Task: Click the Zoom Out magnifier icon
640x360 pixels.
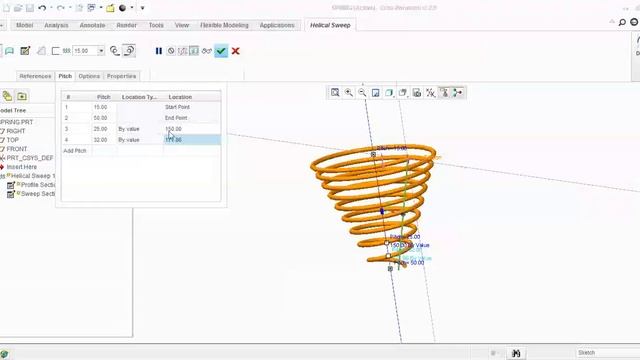Action: click(362, 93)
